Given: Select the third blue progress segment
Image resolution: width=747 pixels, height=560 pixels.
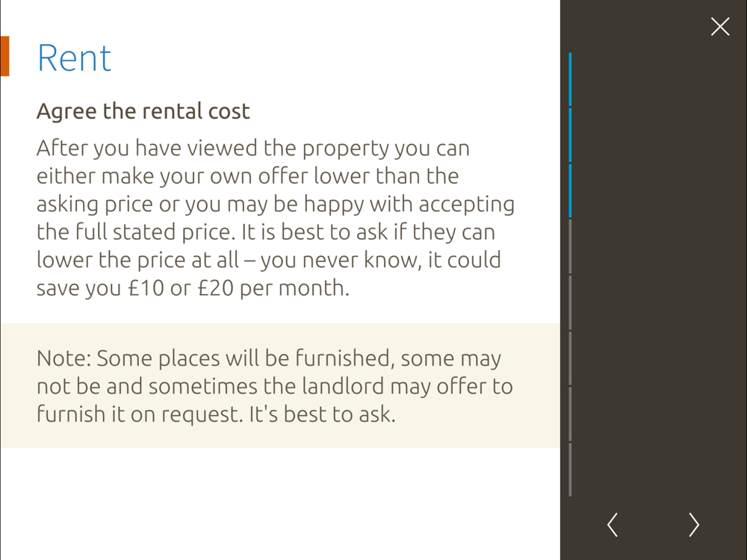Looking at the screenshot, I should [571, 191].
